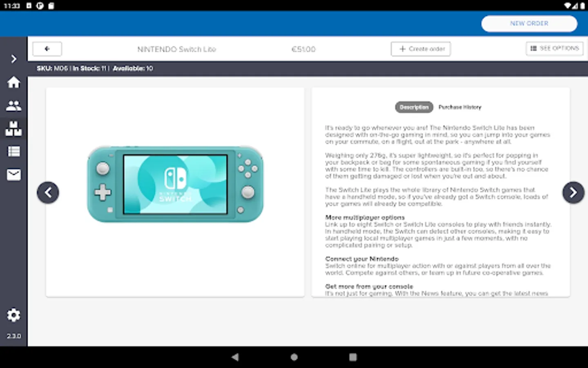Tap Android home navigation button
Screen dimensions: 588x368
pos(294,357)
